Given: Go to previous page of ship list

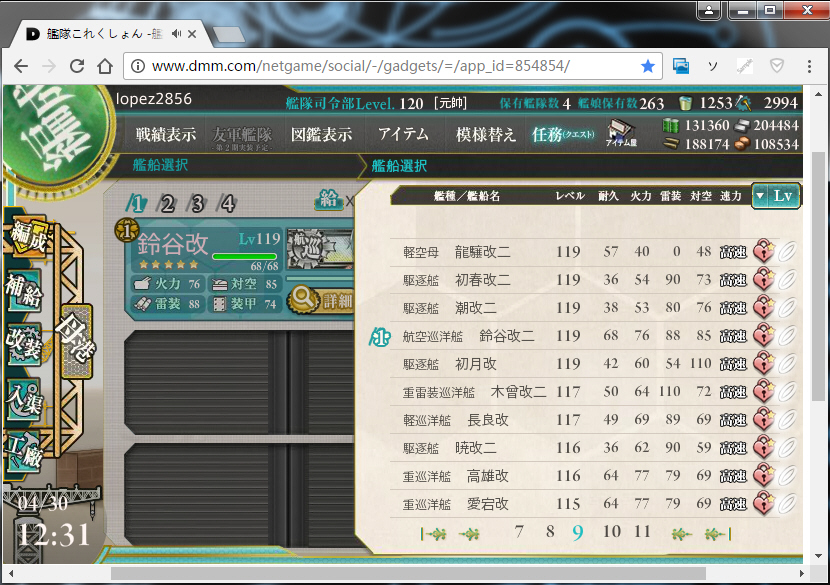Looking at the screenshot, I should [x=469, y=534].
